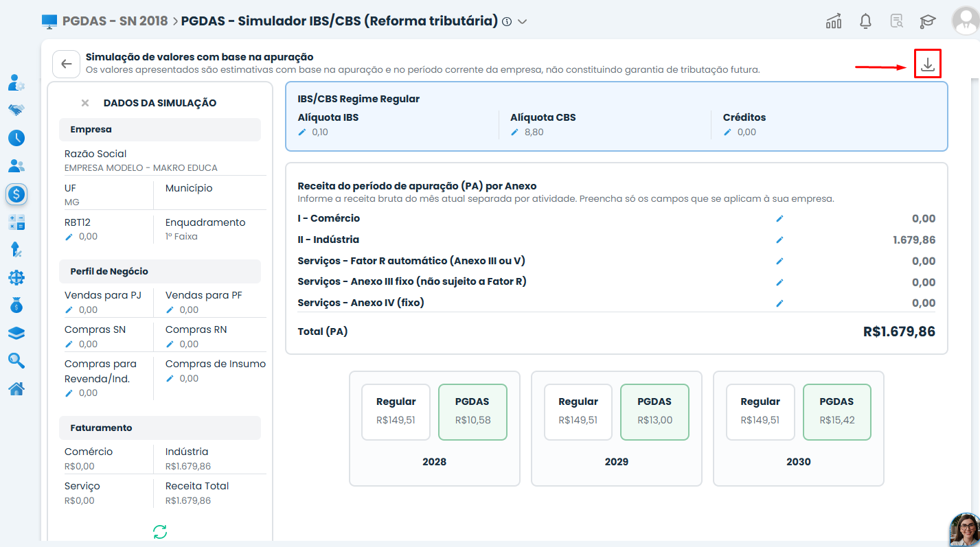Screen dimensions: 980x547
Task: Go back with the left arrow button
Action: pyautogui.click(x=66, y=64)
